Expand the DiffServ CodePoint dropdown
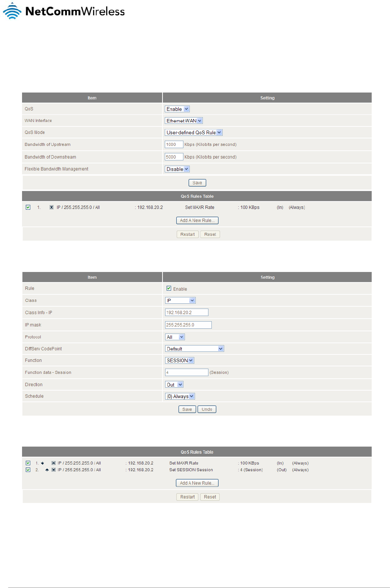This screenshot has width=390, height=588. click(x=195, y=348)
